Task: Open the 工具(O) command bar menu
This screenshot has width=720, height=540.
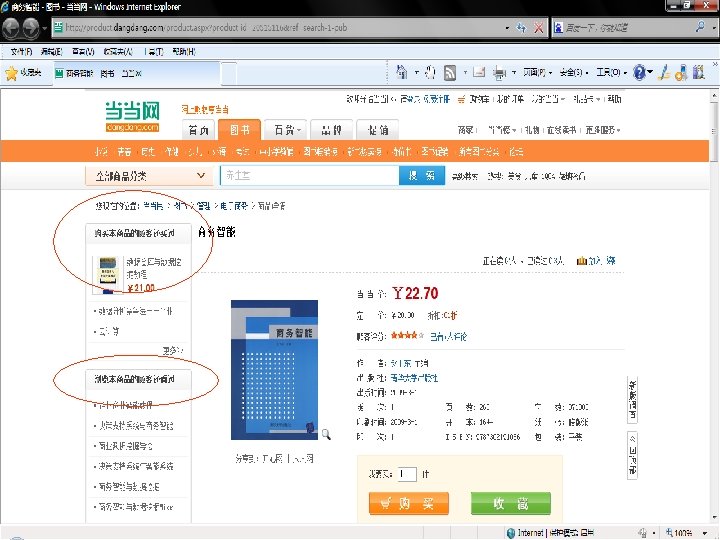Action: [611, 73]
